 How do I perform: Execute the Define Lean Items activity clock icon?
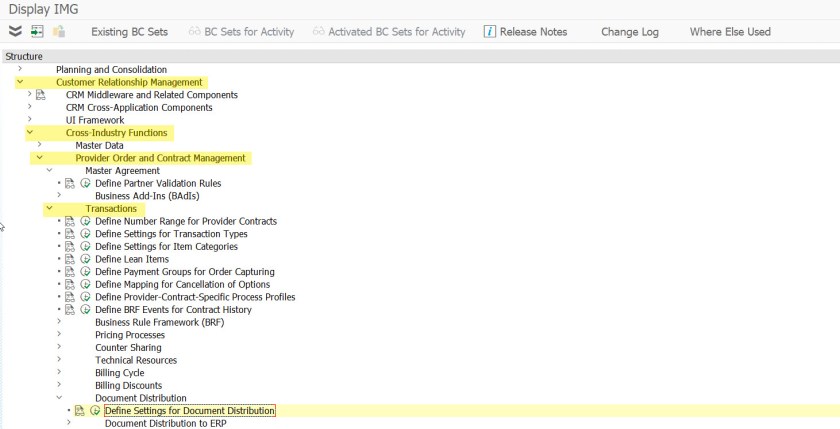[85, 259]
